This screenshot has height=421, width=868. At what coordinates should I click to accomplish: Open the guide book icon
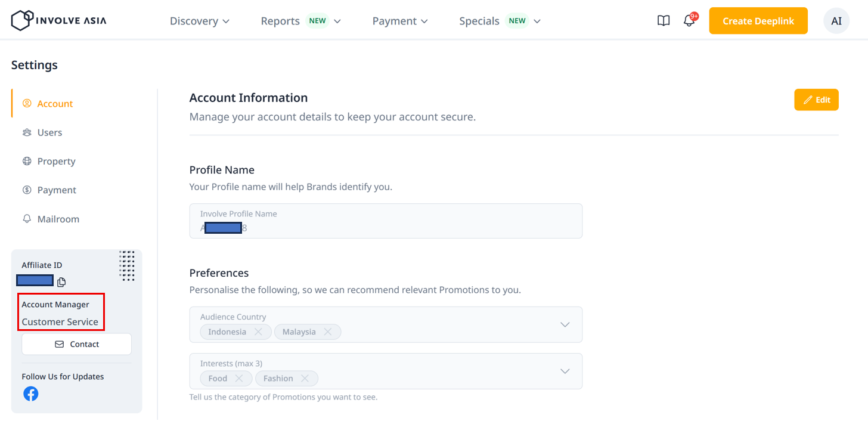point(664,21)
